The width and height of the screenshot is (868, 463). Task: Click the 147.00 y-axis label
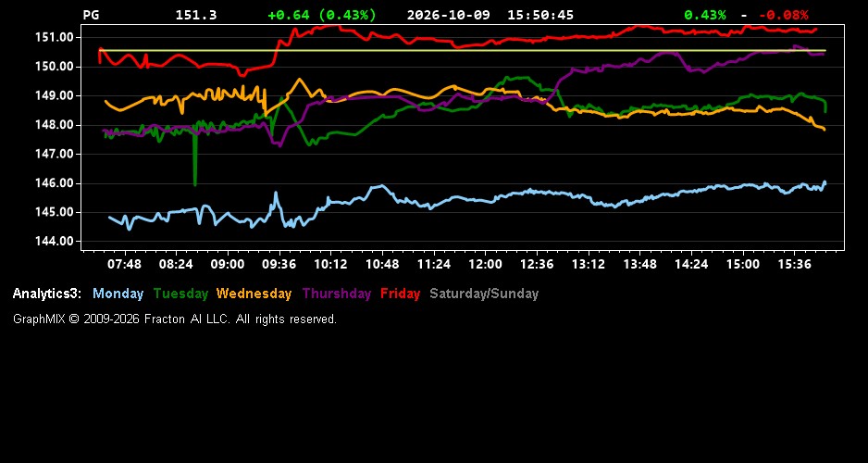click(x=55, y=154)
